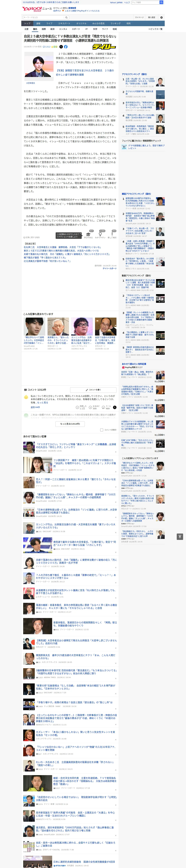Viewport: 186px width, 868px height.
Task: Click the ログイン link
Action: coord(57,11)
